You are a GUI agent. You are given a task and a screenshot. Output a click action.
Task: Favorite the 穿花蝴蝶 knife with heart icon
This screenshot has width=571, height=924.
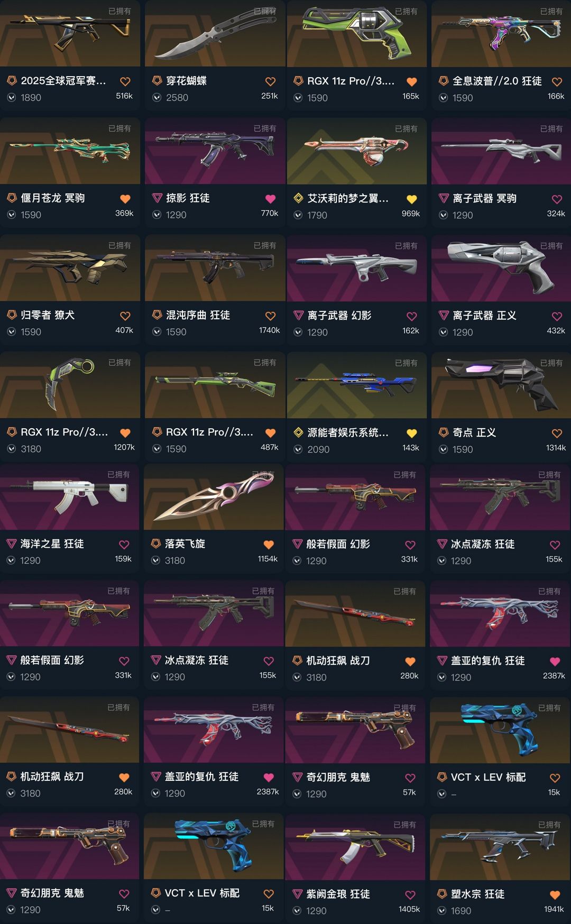tap(270, 81)
